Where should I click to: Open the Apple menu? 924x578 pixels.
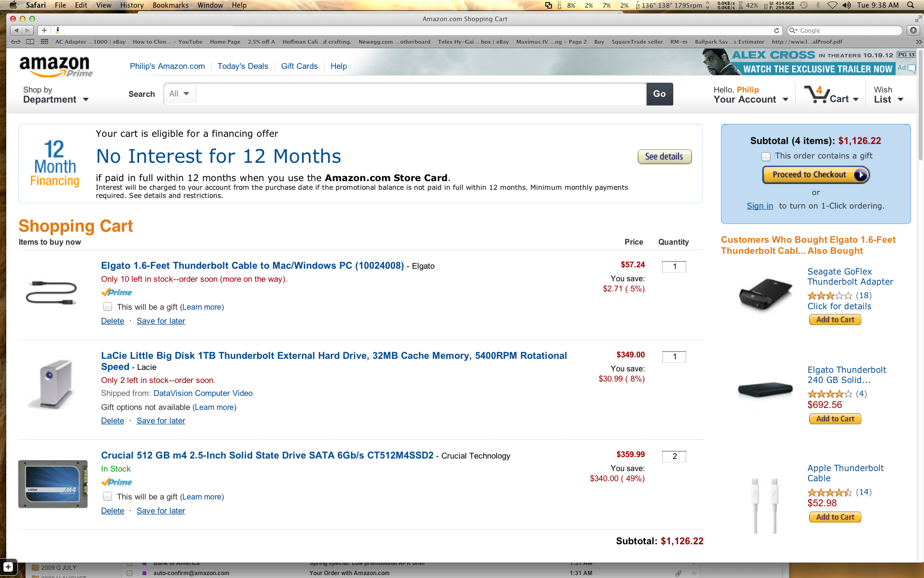click(13, 5)
